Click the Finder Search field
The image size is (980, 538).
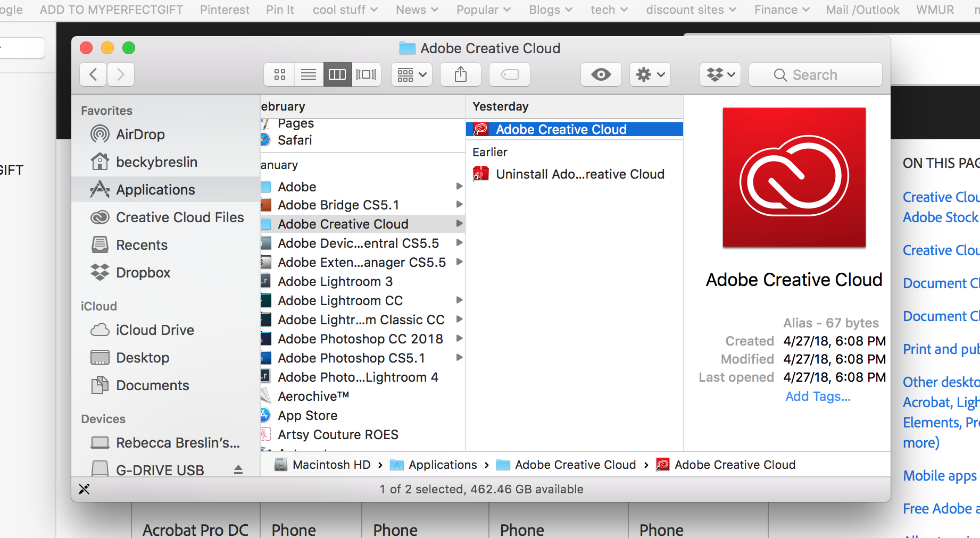tap(815, 74)
